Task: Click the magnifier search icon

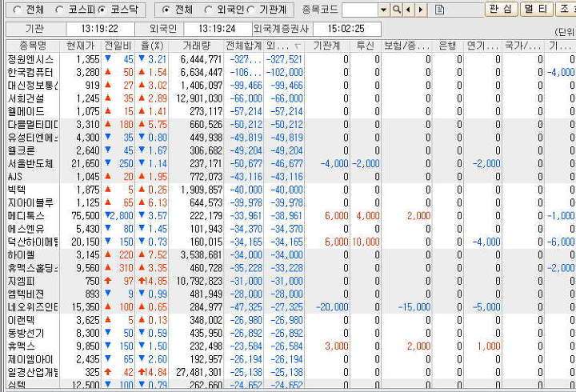Action: coord(396,10)
